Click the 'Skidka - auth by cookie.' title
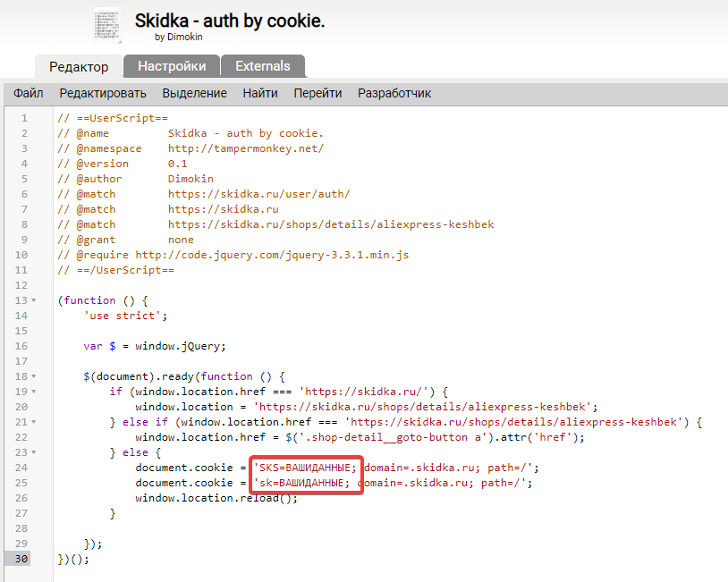 (x=230, y=21)
